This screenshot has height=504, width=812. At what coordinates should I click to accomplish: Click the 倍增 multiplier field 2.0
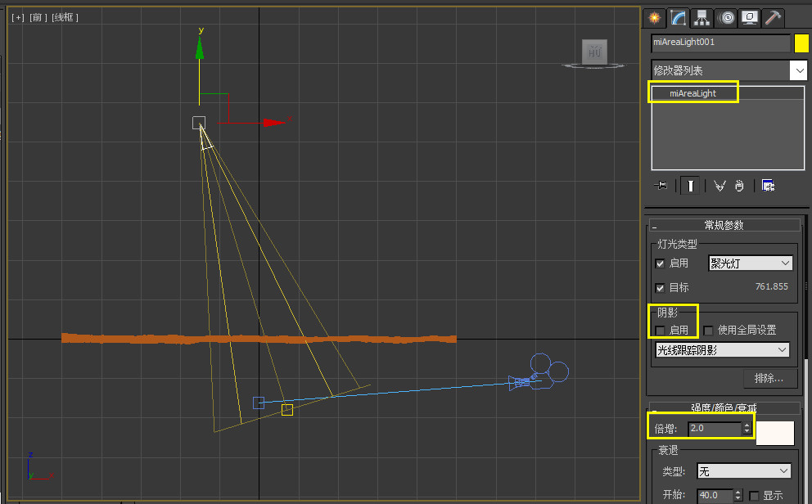[715, 429]
